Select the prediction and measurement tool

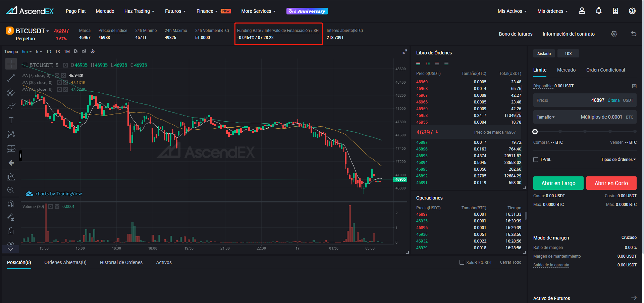tap(11, 148)
